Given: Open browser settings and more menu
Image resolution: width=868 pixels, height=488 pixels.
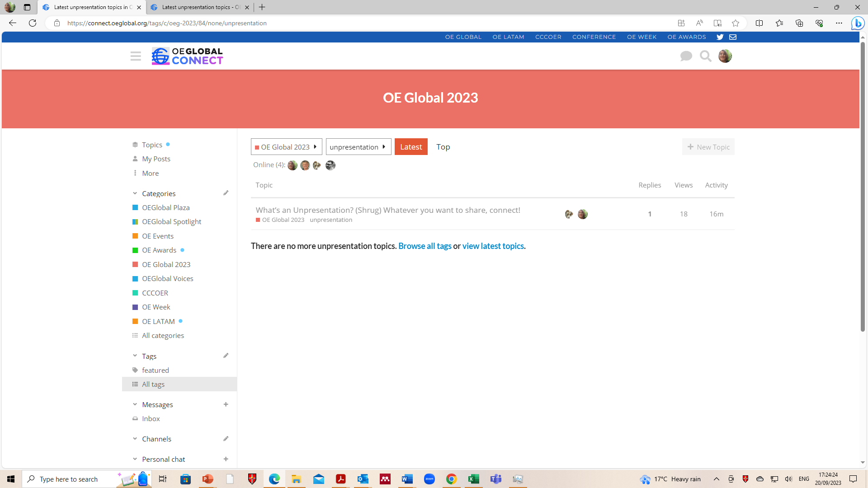Looking at the screenshot, I should pos(839,23).
